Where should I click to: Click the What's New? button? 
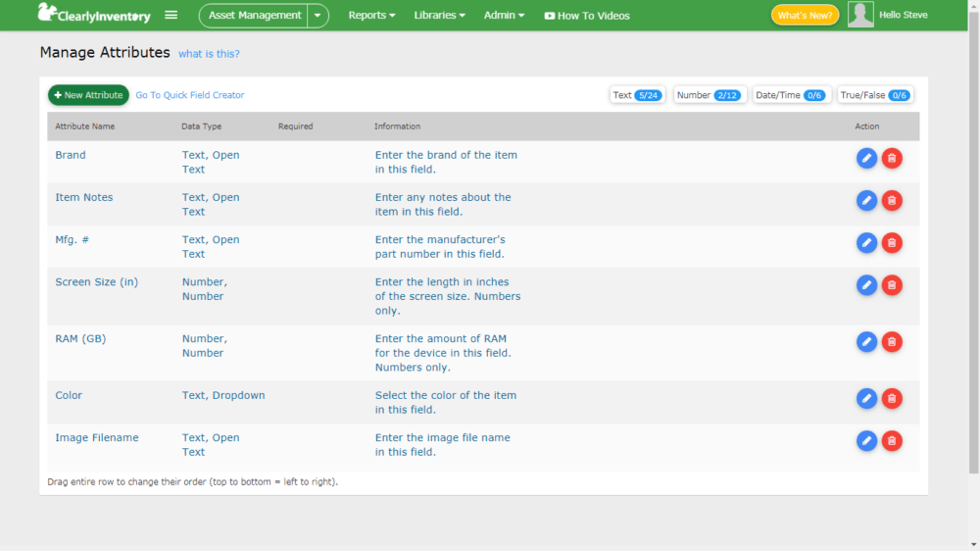(x=805, y=15)
